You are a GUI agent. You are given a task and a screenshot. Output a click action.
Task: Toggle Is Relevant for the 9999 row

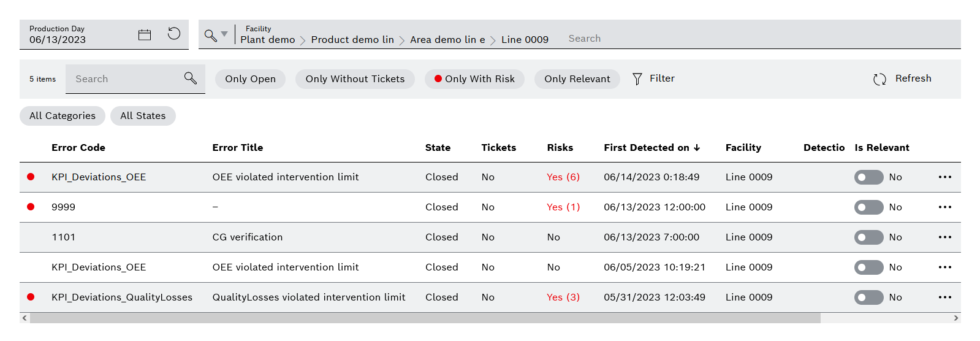pos(868,207)
